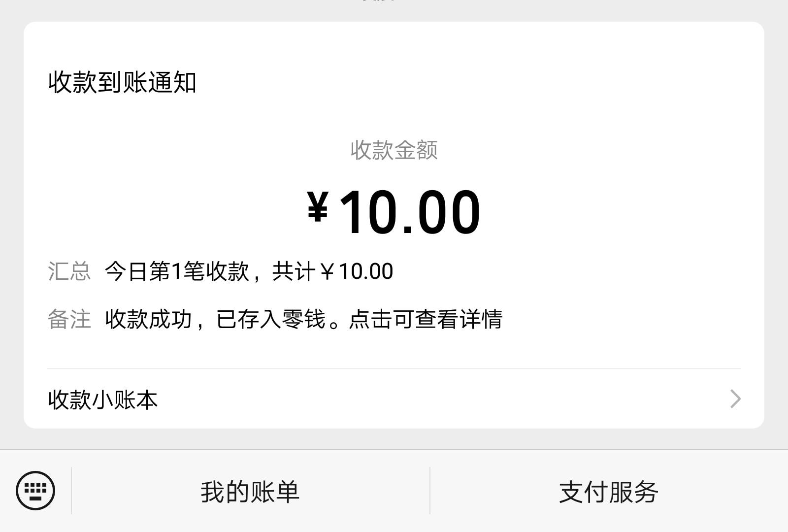The height and width of the screenshot is (532, 788).
Task: Click the 备注 field label
Action: pyautogui.click(x=69, y=319)
